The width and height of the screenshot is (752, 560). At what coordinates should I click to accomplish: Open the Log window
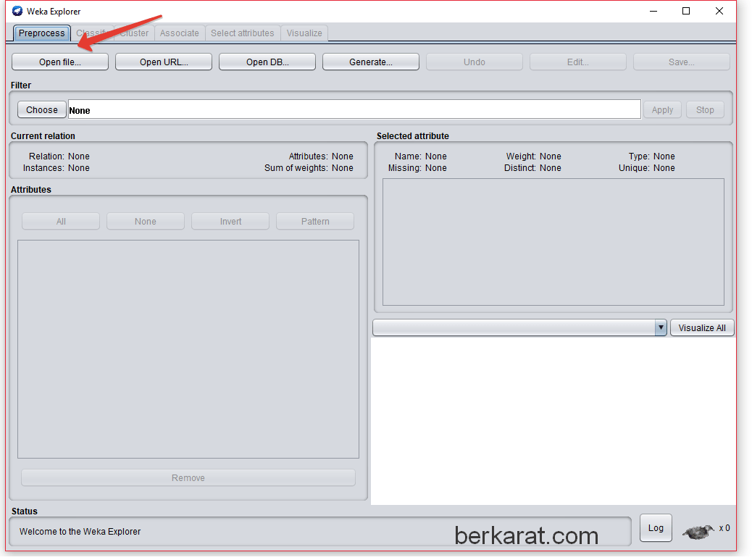click(656, 528)
